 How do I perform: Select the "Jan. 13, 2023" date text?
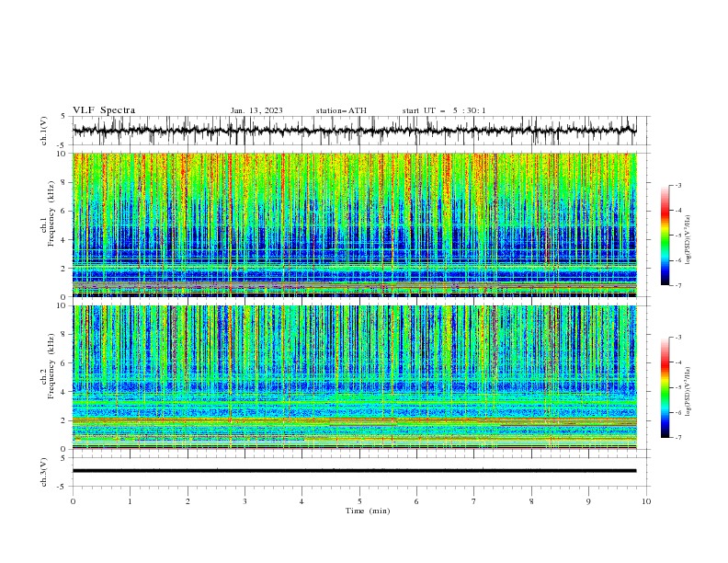click(256, 110)
